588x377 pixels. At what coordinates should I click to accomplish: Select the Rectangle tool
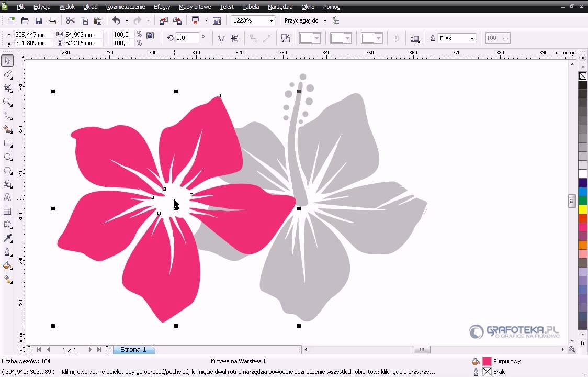coord(7,143)
